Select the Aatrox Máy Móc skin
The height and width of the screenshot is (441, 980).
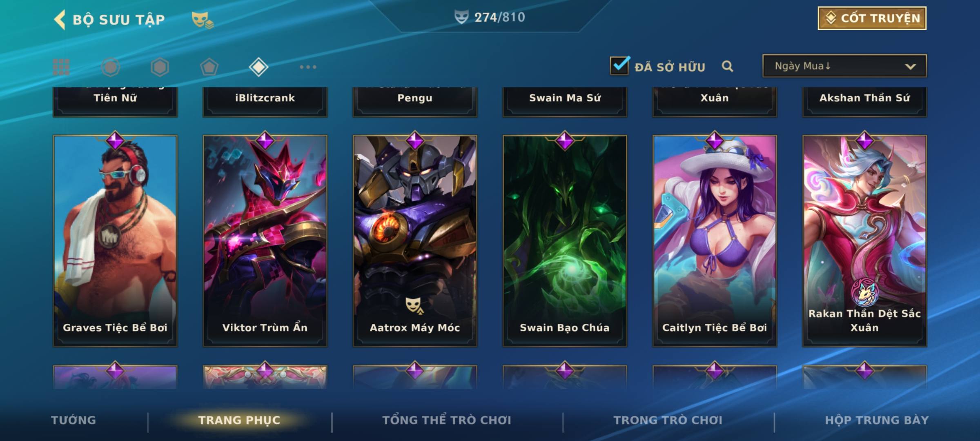415,241
